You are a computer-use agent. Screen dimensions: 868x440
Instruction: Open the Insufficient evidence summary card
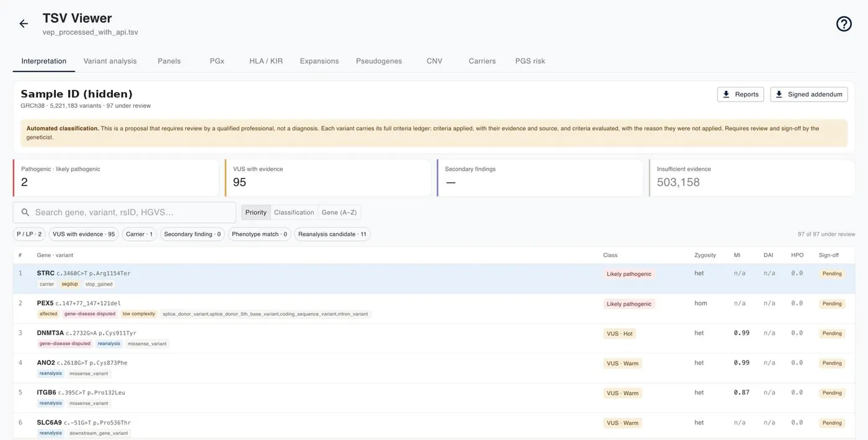[x=752, y=178]
